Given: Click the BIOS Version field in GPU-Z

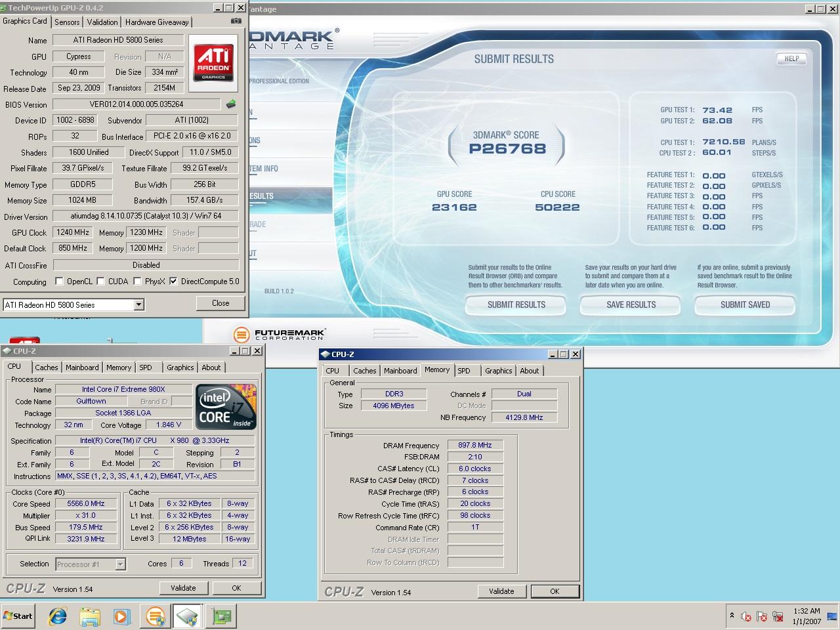Looking at the screenshot, I should (x=136, y=104).
